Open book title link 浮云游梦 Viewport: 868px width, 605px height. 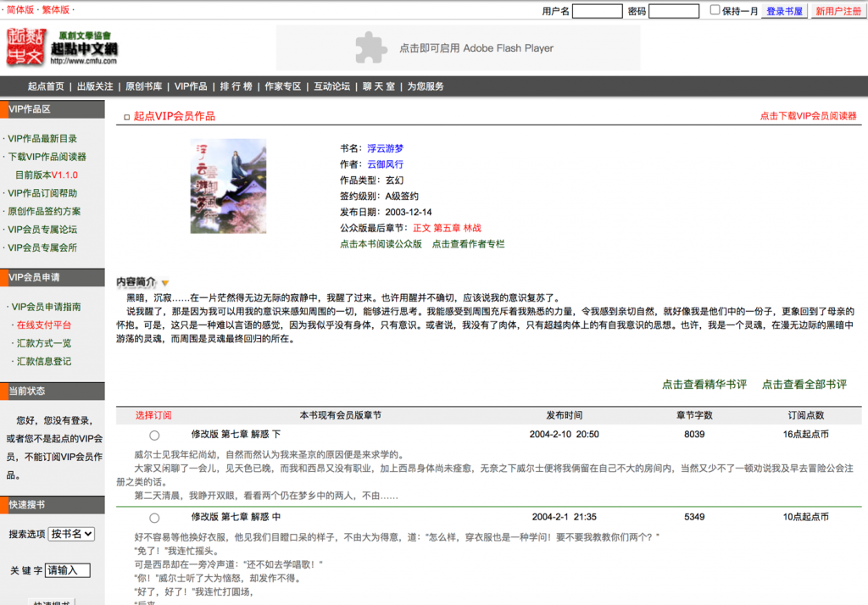[x=386, y=148]
